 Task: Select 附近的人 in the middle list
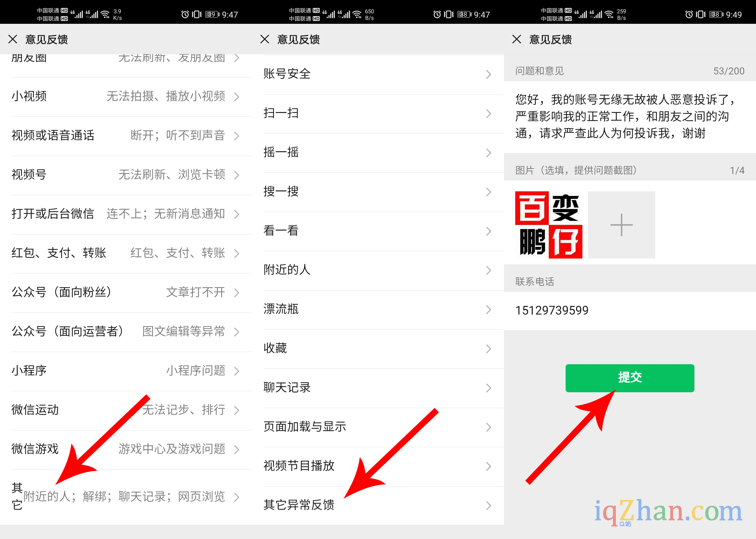[378, 270]
